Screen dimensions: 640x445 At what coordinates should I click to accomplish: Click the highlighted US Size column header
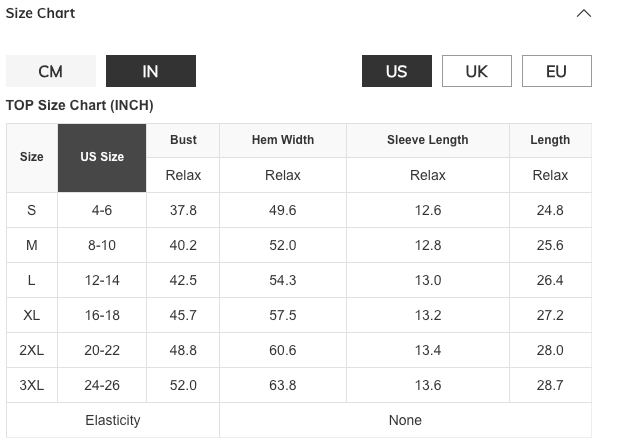(x=102, y=157)
